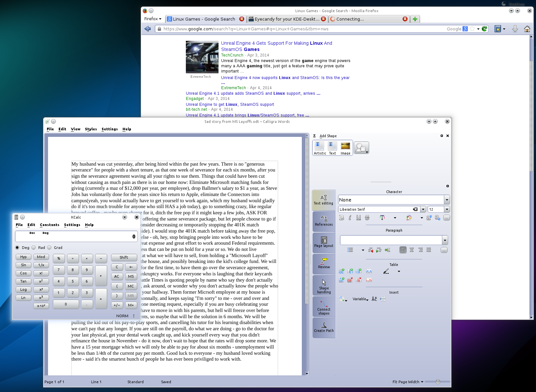The height and width of the screenshot is (392, 536).
Task: Open Fit Page Width zoom dropdown
Action: (x=408, y=382)
